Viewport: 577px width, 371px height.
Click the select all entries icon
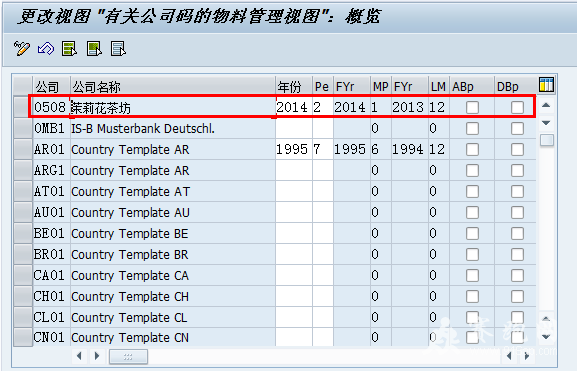70,49
